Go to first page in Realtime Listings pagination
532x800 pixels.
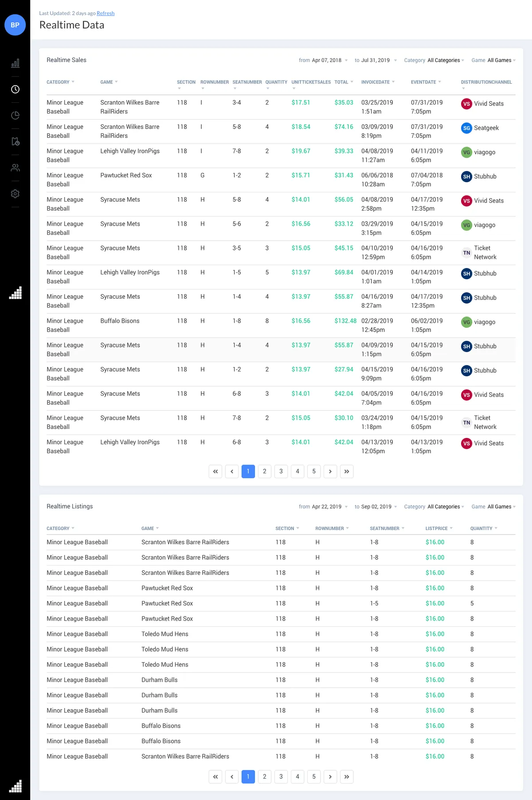pyautogui.click(x=215, y=777)
